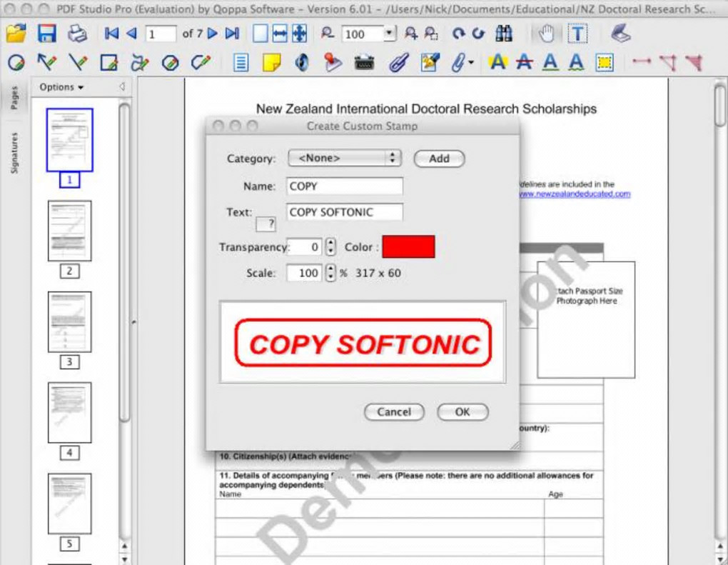The image size is (728, 565).
Task: Select the highlight text tool
Action: (x=497, y=62)
